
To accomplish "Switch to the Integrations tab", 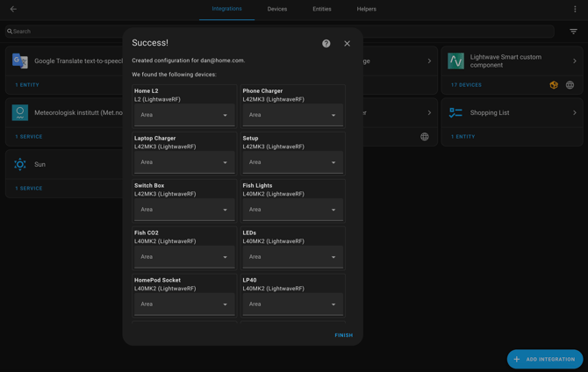I will [x=227, y=9].
